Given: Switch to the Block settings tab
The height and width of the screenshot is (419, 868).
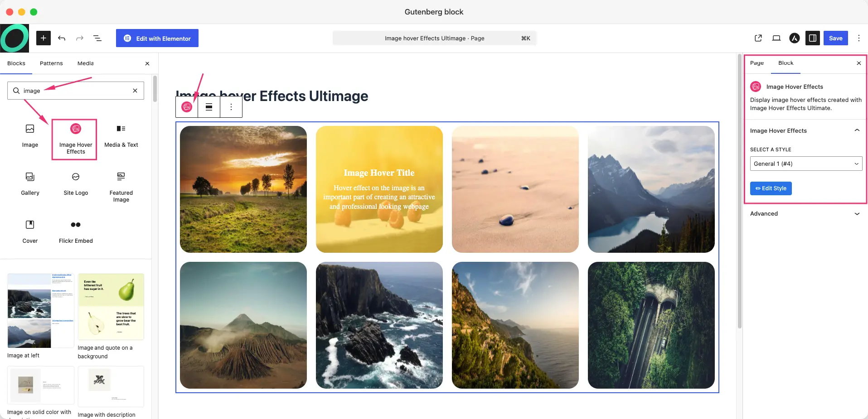Looking at the screenshot, I should point(786,63).
